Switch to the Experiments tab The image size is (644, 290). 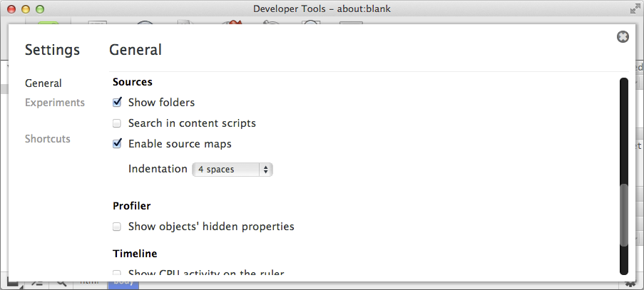[54, 103]
